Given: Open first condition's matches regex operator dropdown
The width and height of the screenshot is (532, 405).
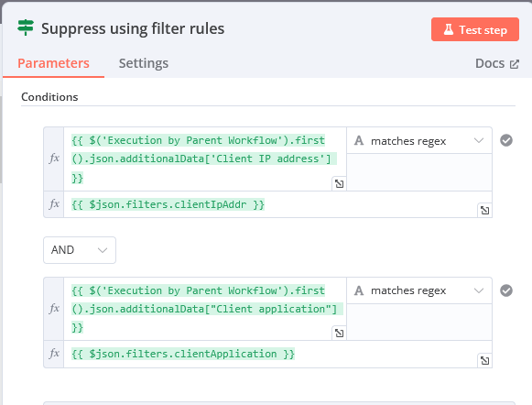Looking at the screenshot, I should tap(419, 140).
